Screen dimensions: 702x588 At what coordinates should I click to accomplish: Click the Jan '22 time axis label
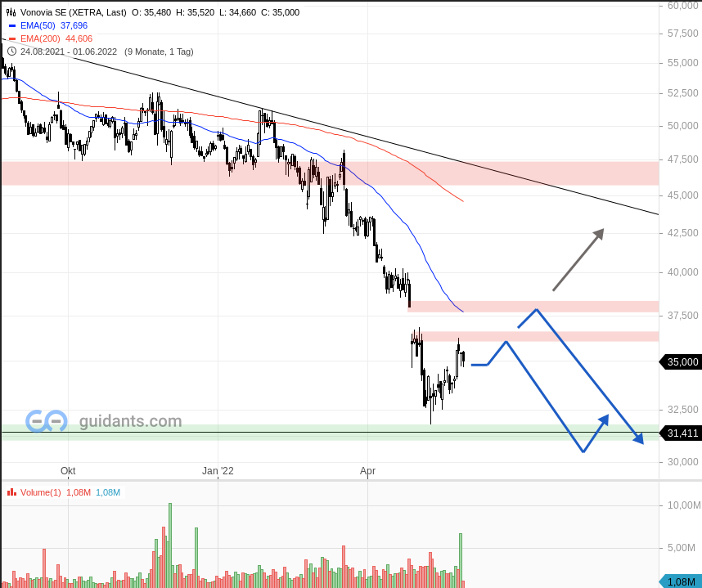[218, 471]
